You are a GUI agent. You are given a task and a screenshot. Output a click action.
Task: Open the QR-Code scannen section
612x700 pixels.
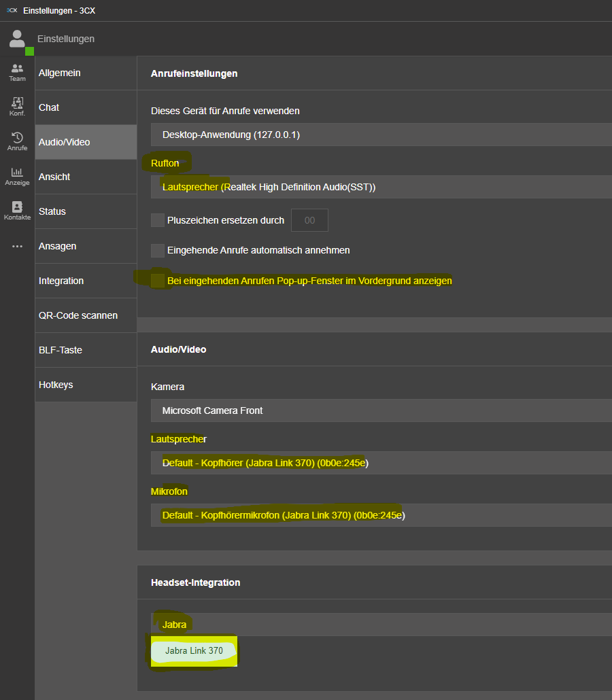pyautogui.click(x=86, y=315)
